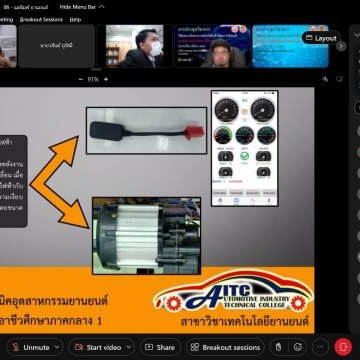360x360 pixels.
Task: Open the more options ellipsis button
Action: pyautogui.click(x=320, y=347)
